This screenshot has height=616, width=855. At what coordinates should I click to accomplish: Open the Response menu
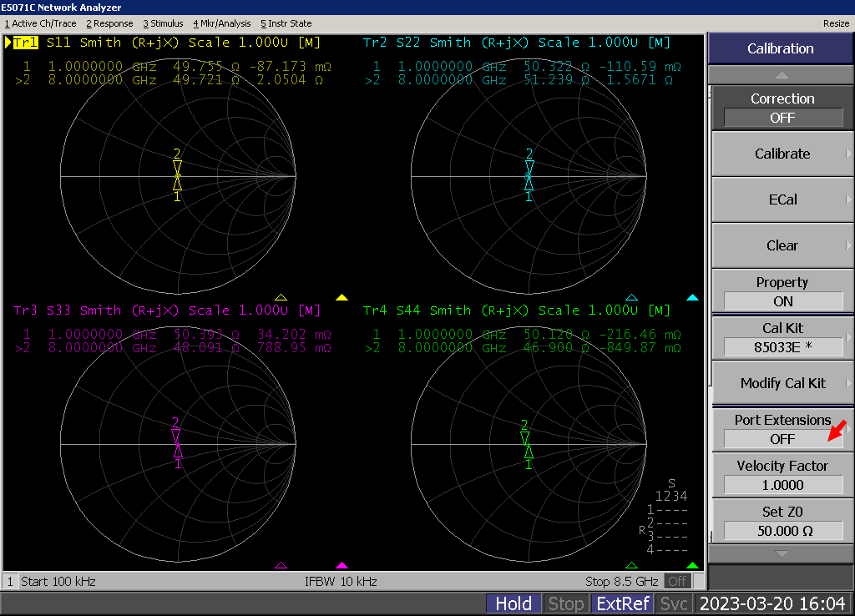point(109,23)
